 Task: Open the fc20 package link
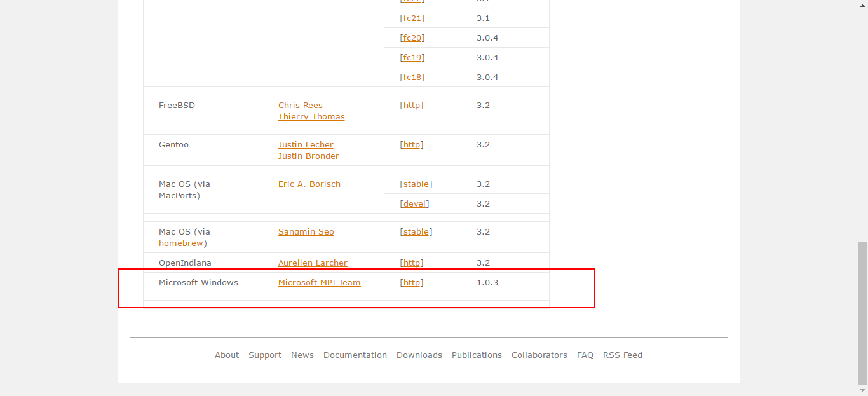412,38
